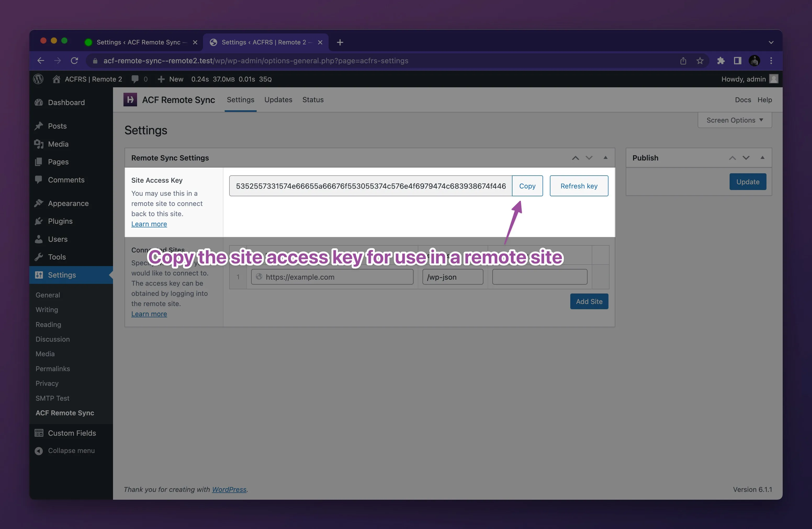
Task: Switch to the plugin Settings tab
Action: (240, 100)
